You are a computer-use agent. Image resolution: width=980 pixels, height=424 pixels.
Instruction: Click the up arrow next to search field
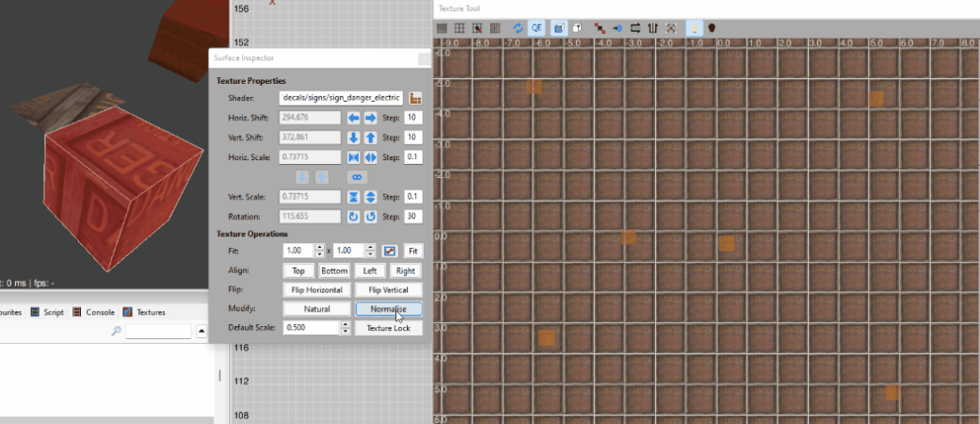click(201, 332)
